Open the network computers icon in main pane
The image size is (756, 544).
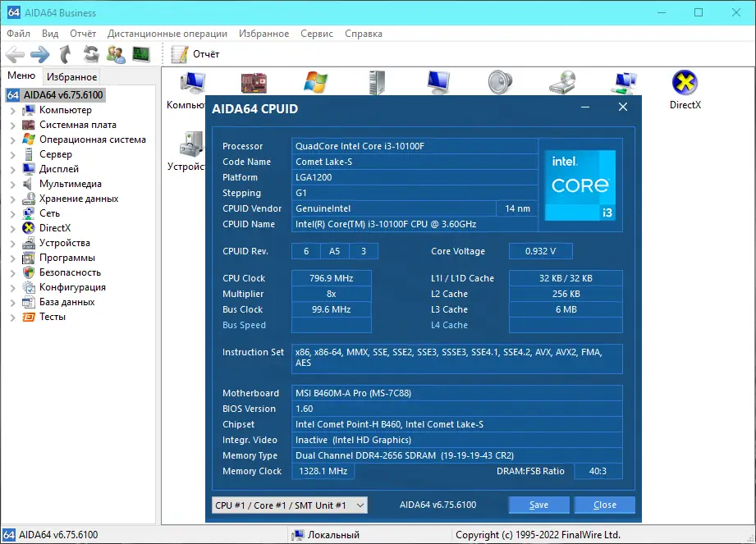[x=624, y=82]
